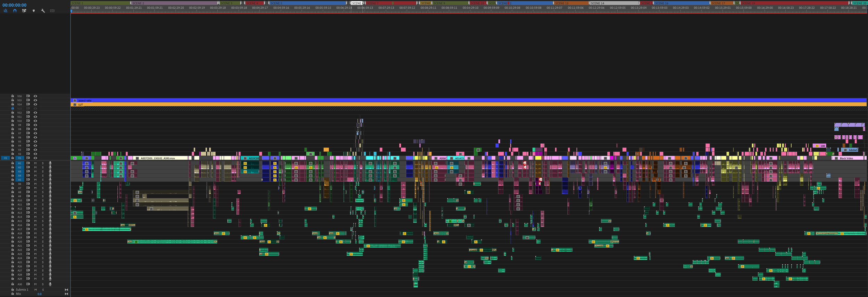The image size is (868, 297).
Task: Toggle V1 source patch button
Action: (x=5, y=158)
